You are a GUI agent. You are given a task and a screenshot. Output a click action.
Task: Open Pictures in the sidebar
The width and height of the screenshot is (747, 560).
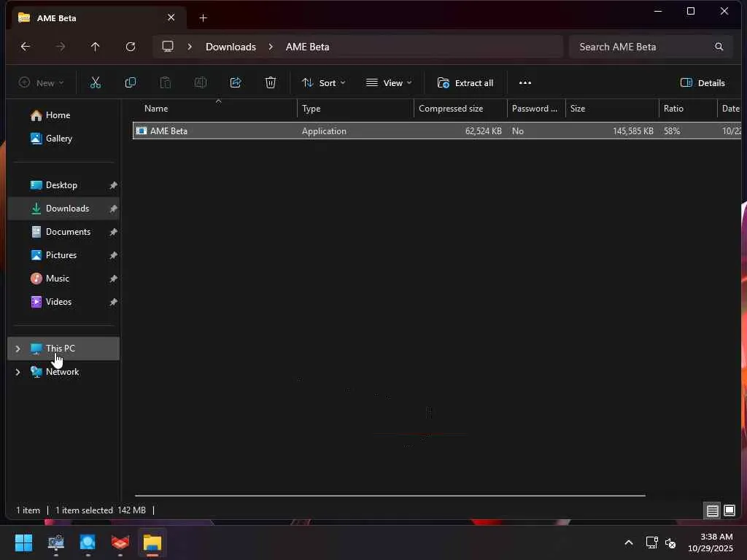click(63, 255)
